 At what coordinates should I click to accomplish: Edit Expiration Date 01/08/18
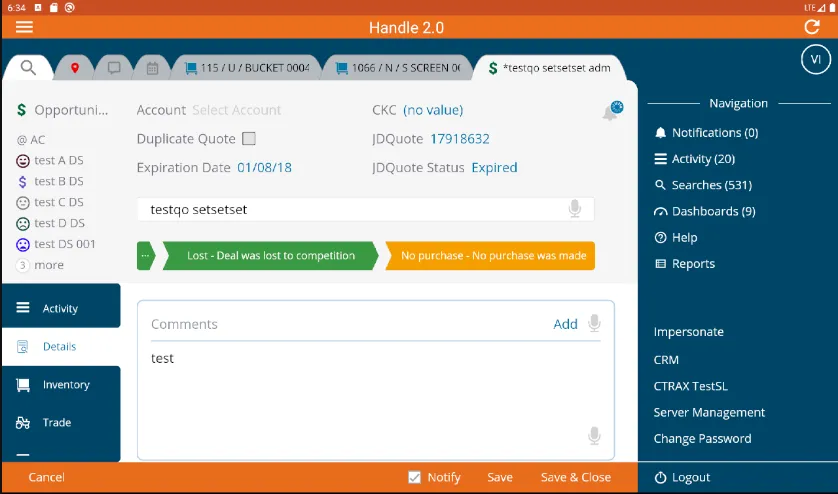(265, 167)
